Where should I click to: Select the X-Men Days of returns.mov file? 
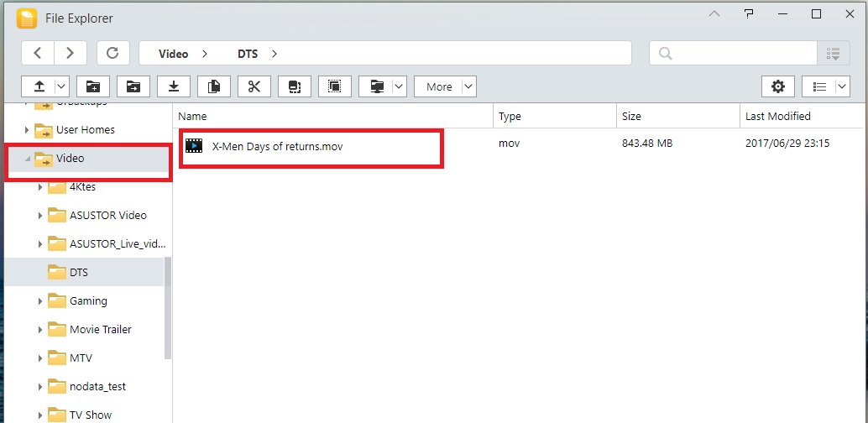277,146
